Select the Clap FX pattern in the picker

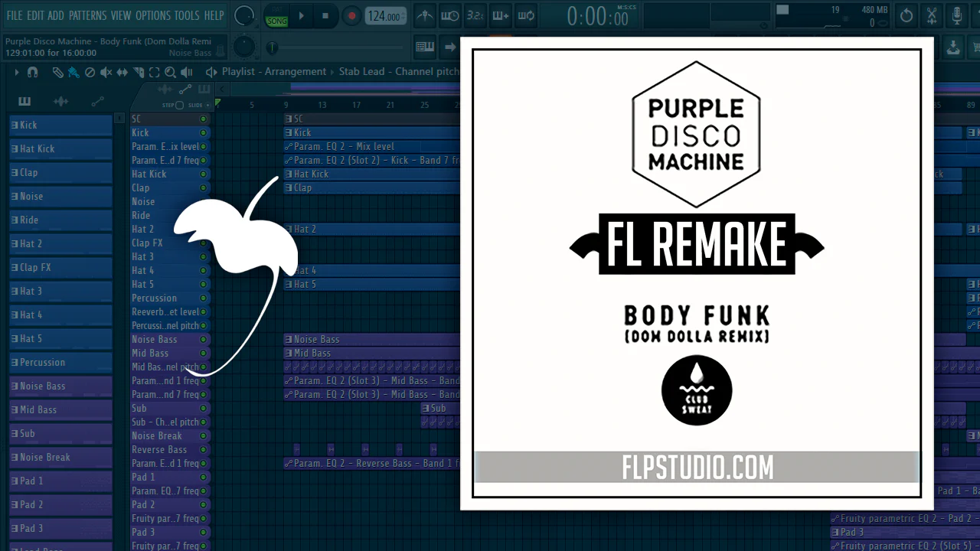60,267
